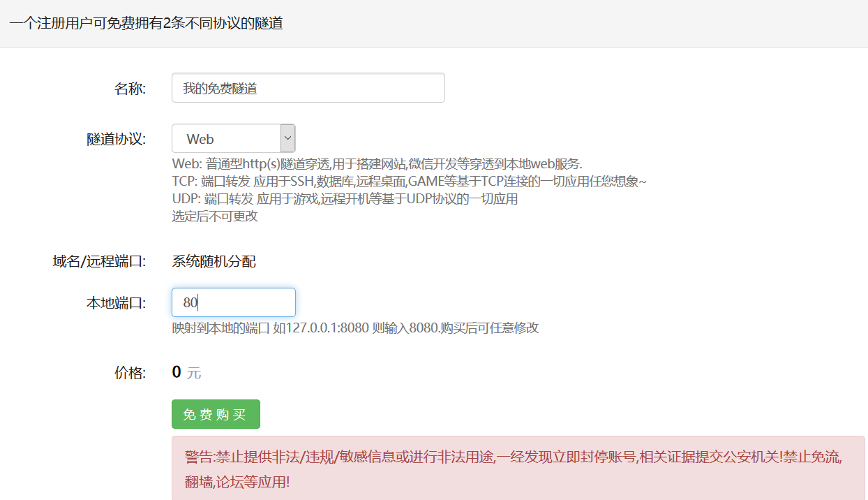The height and width of the screenshot is (500, 868).
Task: Click the 价格: label
Action: [x=130, y=373]
